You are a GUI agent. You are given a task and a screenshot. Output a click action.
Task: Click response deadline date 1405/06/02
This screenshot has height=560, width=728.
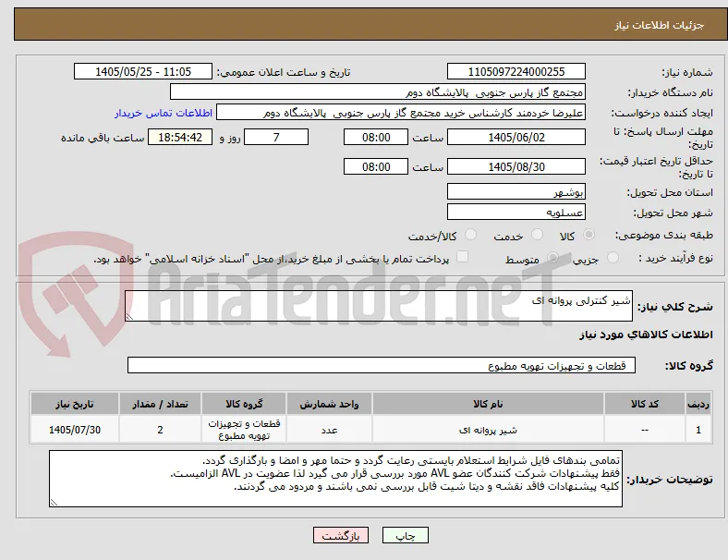coord(516,137)
